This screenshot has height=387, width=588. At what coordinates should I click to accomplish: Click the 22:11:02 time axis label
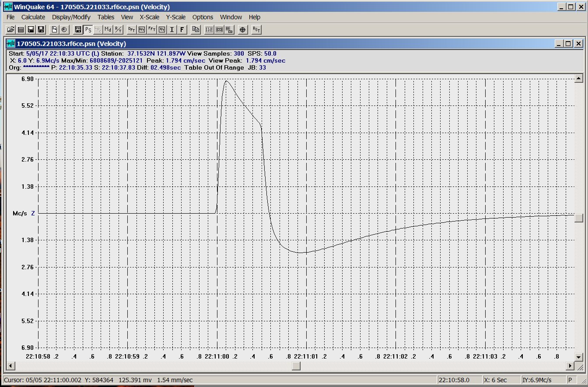pos(395,356)
